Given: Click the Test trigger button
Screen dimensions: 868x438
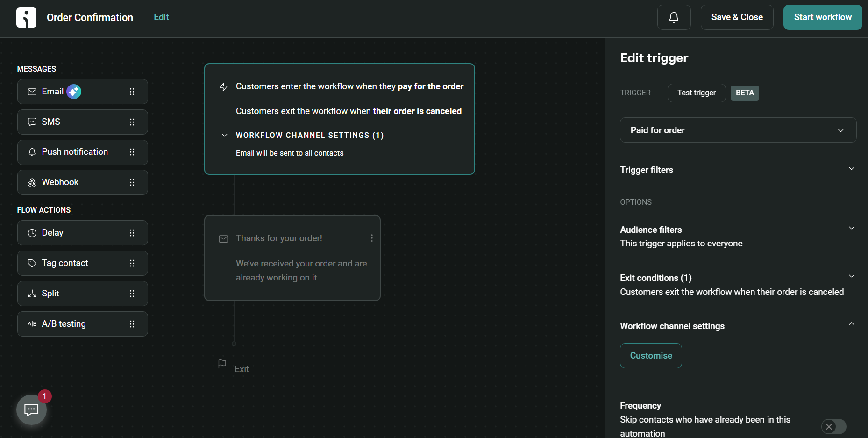Looking at the screenshot, I should tap(697, 93).
